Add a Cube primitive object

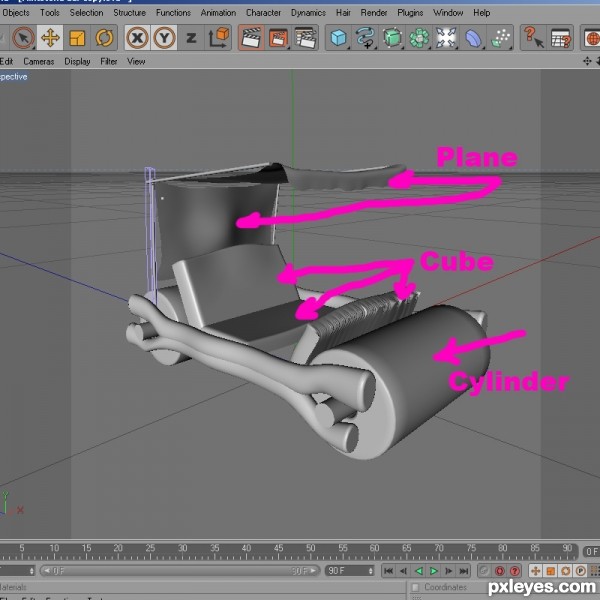click(339, 38)
